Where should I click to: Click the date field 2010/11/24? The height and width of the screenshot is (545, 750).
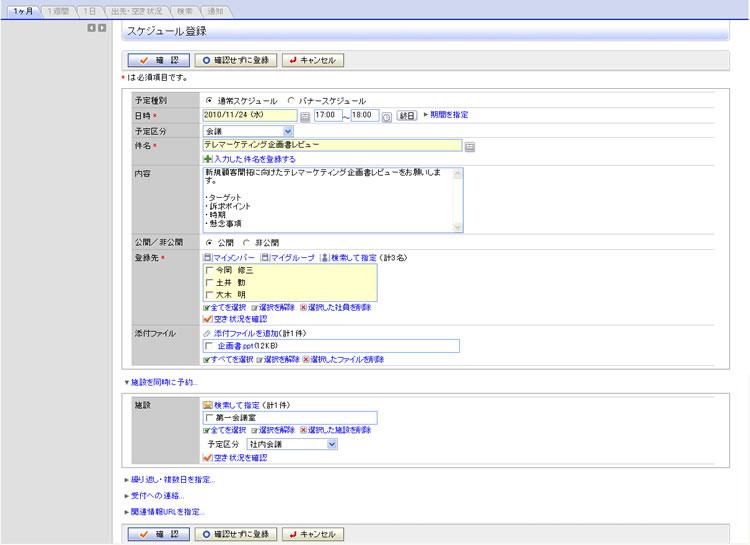tap(250, 115)
